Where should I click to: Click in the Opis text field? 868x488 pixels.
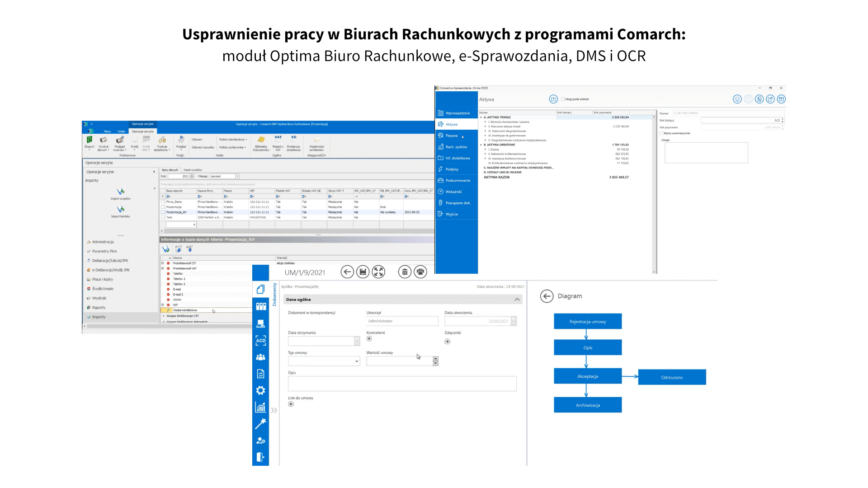[402, 384]
